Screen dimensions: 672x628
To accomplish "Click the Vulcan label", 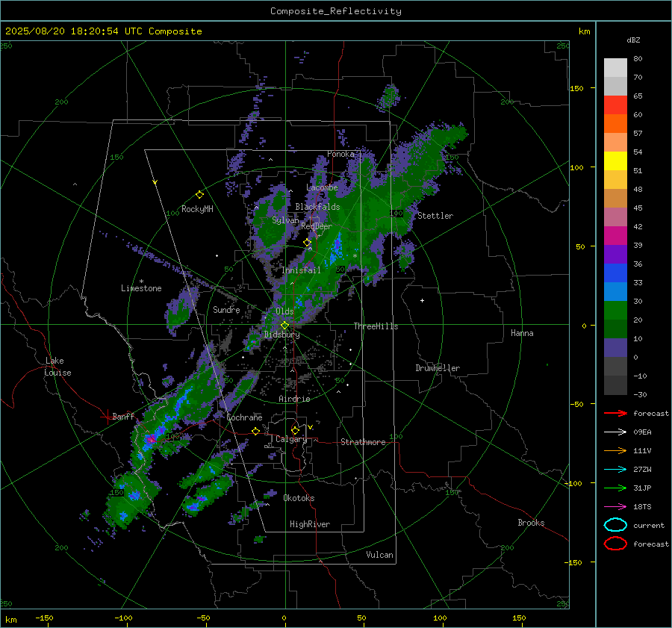I will 379,555.
